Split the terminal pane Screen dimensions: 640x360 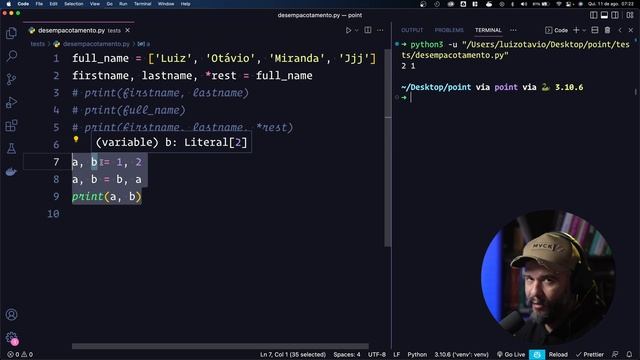pyautogui.click(x=595, y=30)
